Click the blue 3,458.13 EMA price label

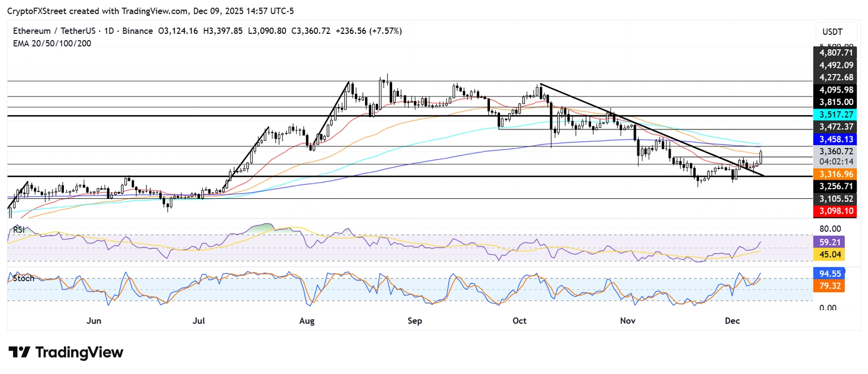[835, 138]
